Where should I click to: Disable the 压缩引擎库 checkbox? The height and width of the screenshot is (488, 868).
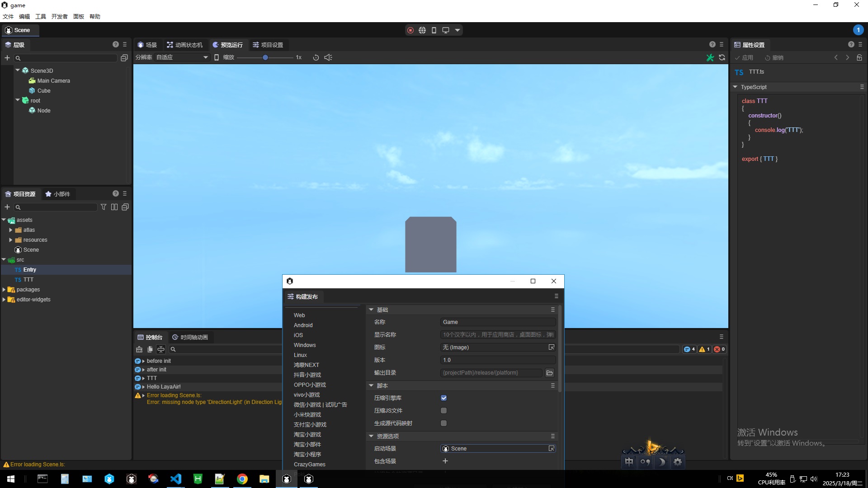pyautogui.click(x=443, y=398)
